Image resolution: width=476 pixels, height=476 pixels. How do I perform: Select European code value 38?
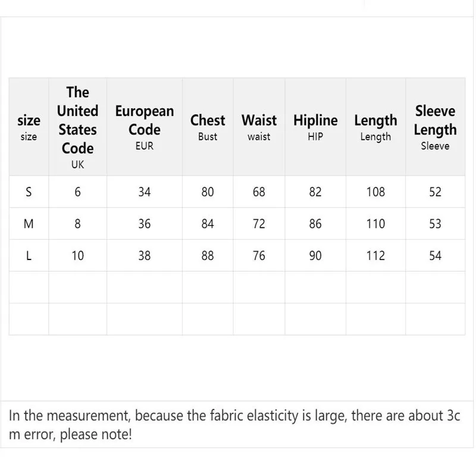point(145,256)
